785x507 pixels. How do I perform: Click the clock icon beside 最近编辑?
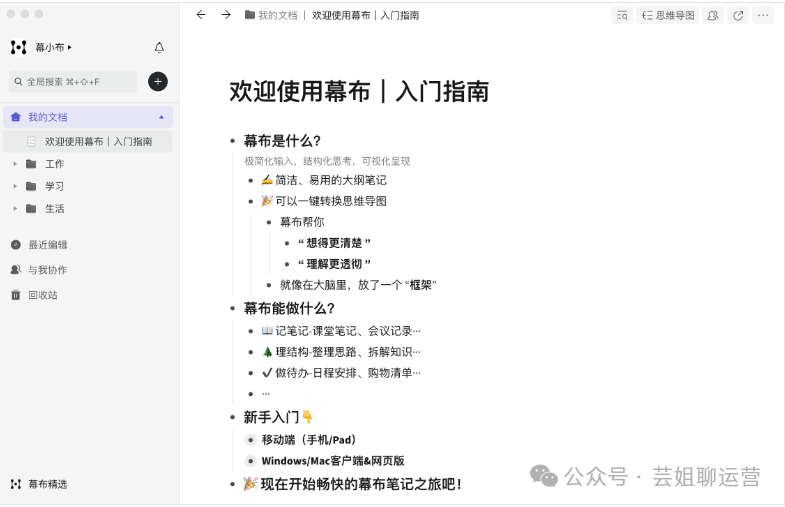tap(16, 245)
